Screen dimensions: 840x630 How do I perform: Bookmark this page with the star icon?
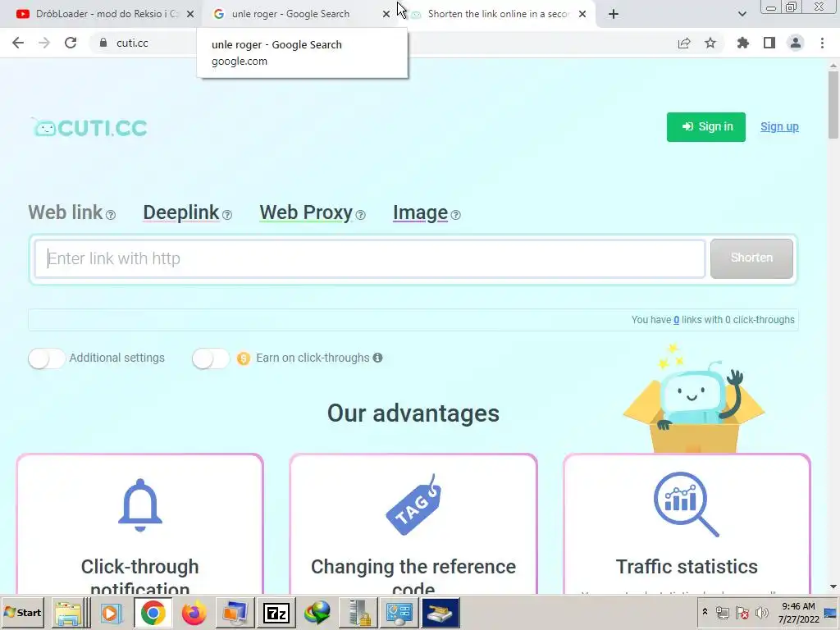pyautogui.click(x=710, y=43)
